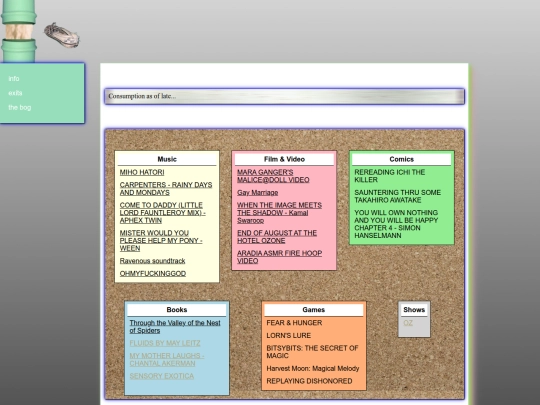Click the Comics note heading
Screen dimensions: 540x405
pos(402,159)
